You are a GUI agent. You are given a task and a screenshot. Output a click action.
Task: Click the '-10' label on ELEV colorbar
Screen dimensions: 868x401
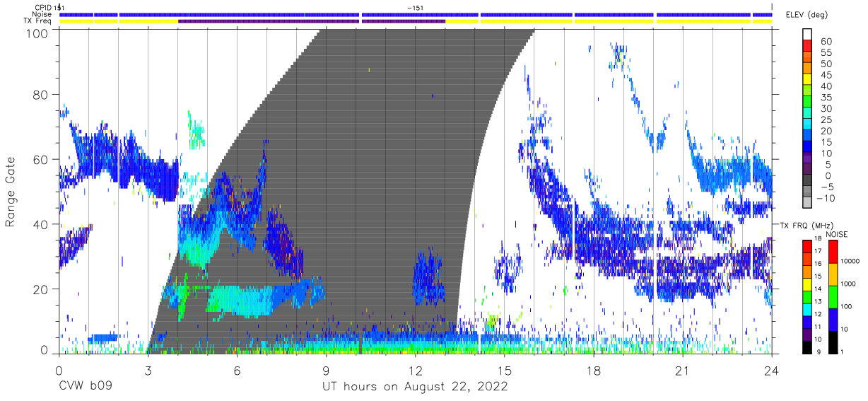tap(826, 198)
